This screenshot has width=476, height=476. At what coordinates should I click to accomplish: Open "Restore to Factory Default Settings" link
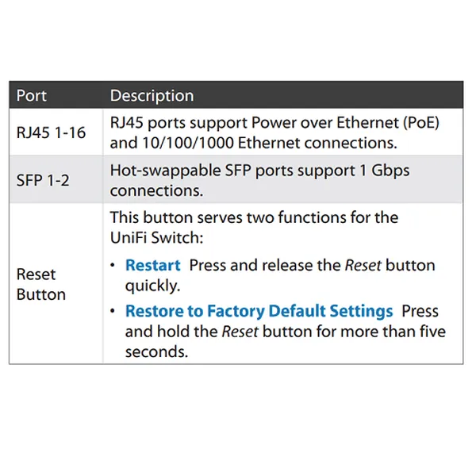tap(259, 311)
